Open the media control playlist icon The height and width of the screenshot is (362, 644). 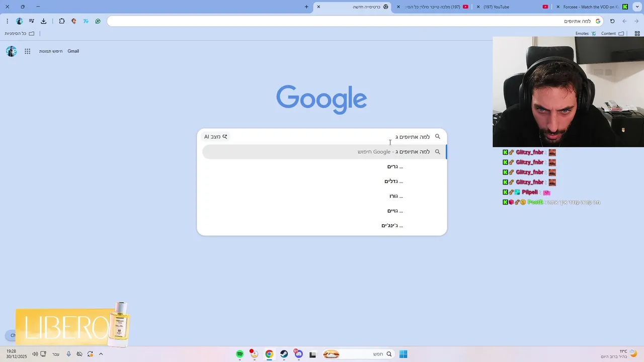pos(31,21)
